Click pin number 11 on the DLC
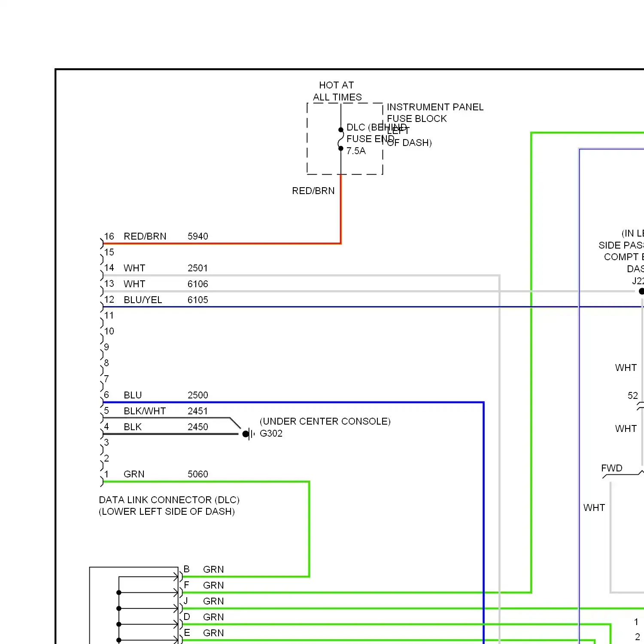Viewport: 644px width, 644px height. click(x=109, y=316)
